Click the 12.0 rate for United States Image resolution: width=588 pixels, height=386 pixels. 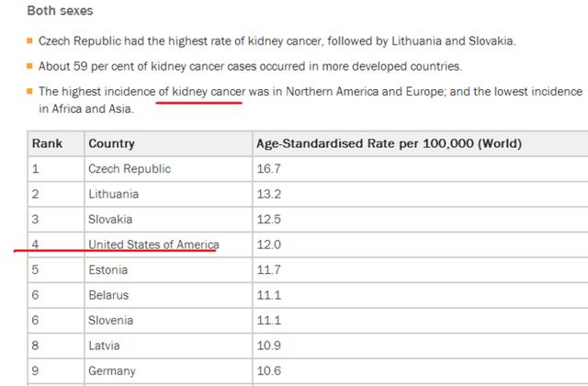268,244
